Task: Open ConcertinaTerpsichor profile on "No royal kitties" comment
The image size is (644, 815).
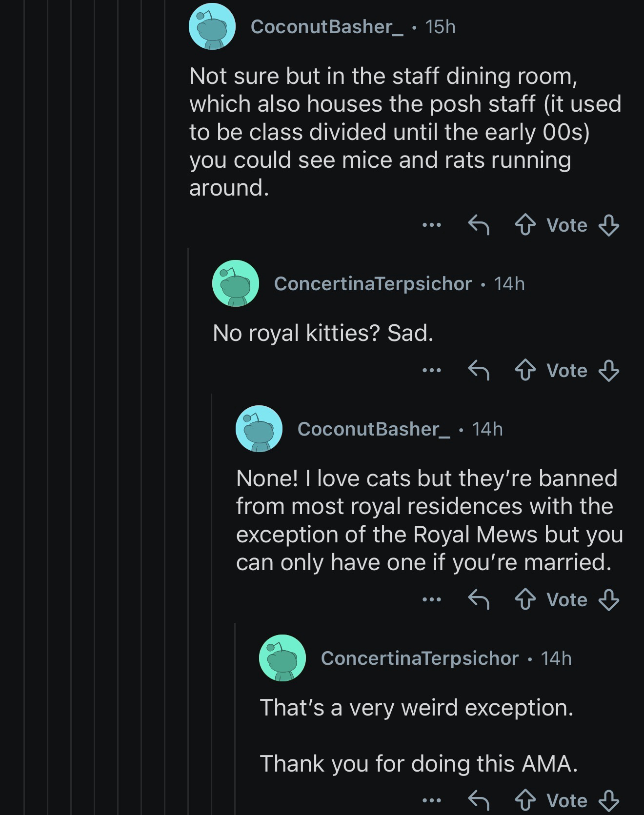Action: [x=373, y=283]
